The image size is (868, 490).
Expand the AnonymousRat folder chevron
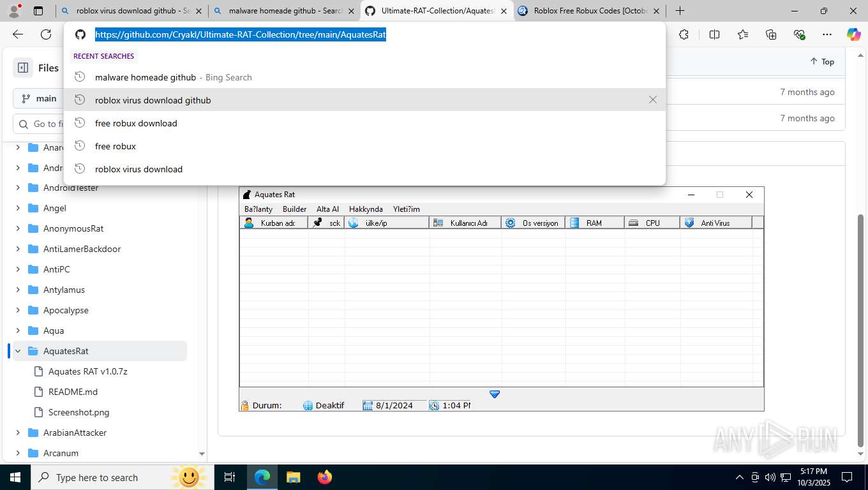tap(18, 228)
